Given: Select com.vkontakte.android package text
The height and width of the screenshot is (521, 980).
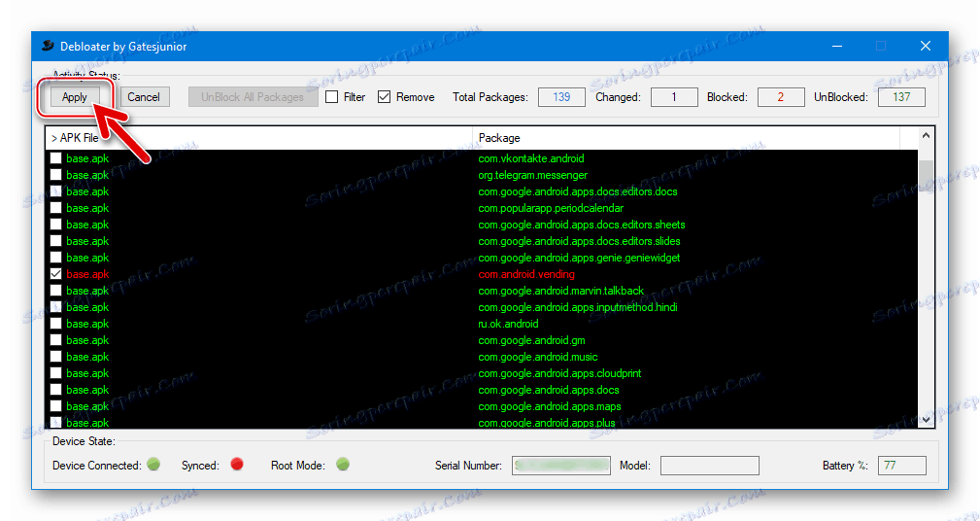Looking at the screenshot, I should (530, 158).
